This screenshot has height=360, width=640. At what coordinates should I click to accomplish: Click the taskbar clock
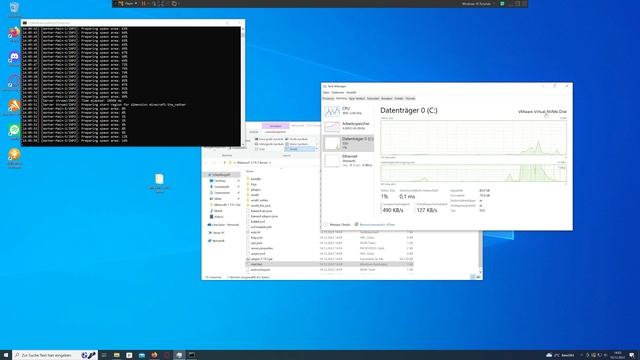point(618,355)
